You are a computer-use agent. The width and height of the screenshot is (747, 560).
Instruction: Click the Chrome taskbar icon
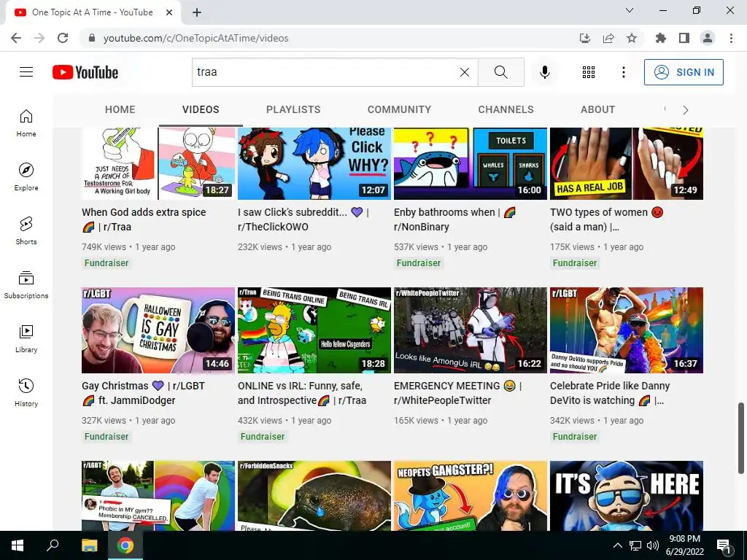pyautogui.click(x=125, y=545)
